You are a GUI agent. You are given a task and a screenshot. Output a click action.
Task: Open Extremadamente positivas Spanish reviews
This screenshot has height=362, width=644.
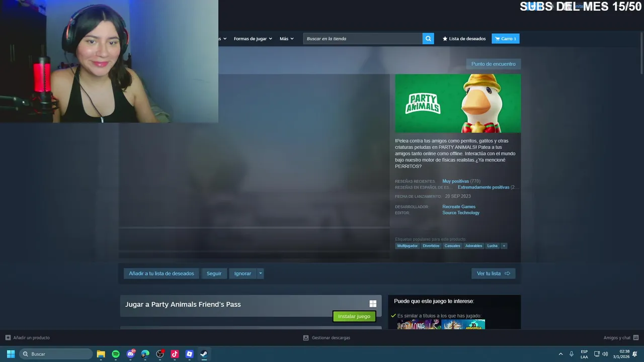click(x=483, y=187)
